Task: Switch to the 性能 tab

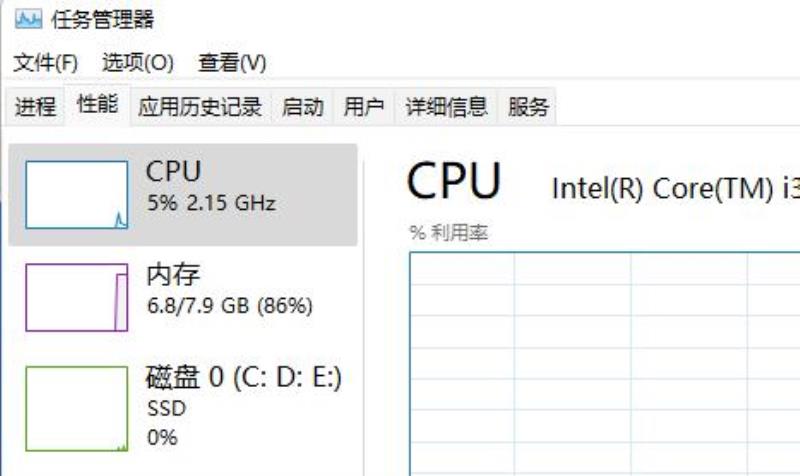Action: 97,105
